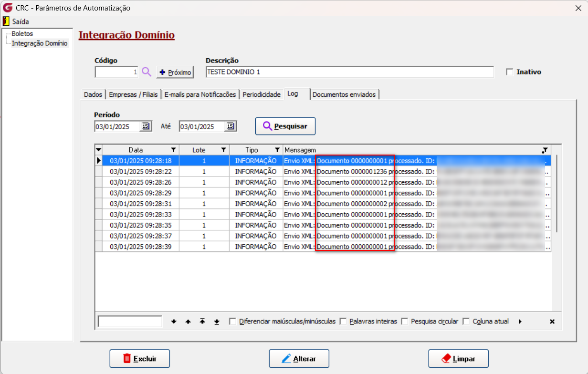Click find-last arrow in search bar
Screen dimensions: 588x374
pyautogui.click(x=217, y=322)
